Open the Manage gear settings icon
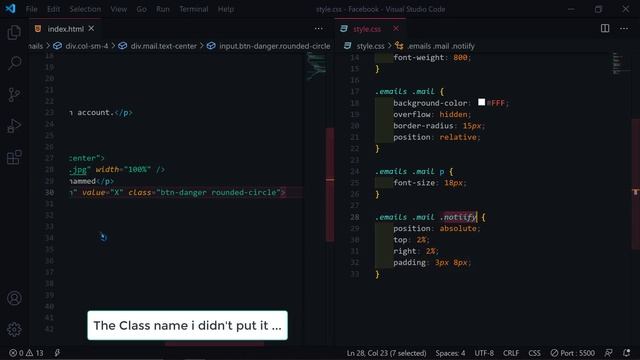Viewport: 640px width, 360px height. coord(14,329)
